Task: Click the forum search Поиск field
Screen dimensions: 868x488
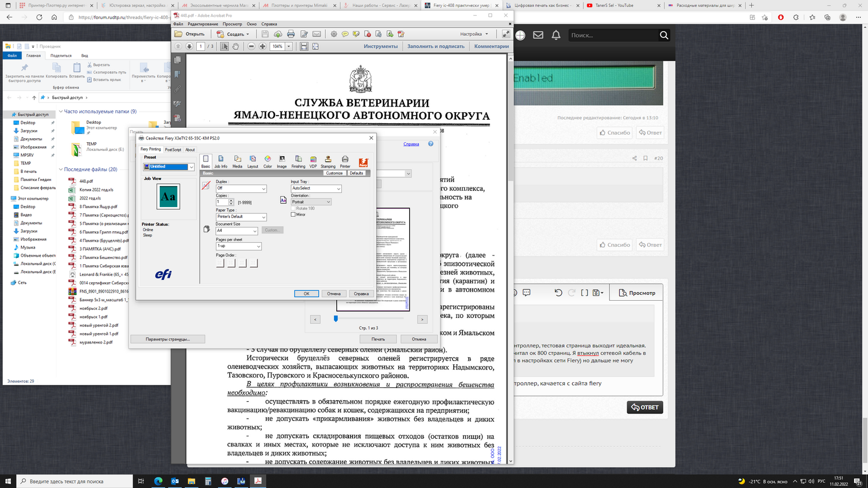Action: pos(613,35)
